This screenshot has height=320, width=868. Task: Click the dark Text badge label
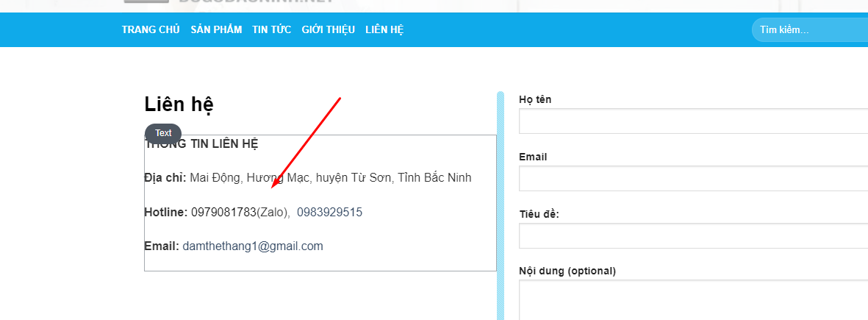(x=163, y=133)
